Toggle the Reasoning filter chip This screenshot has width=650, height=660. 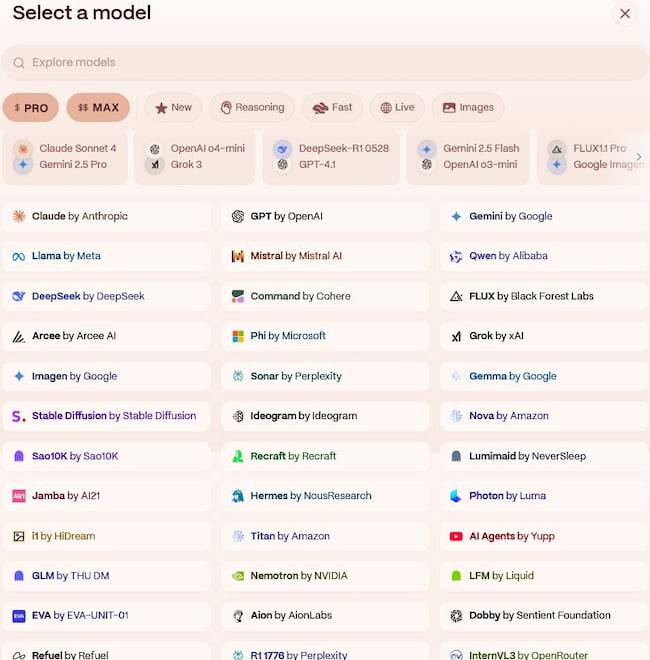(x=252, y=107)
